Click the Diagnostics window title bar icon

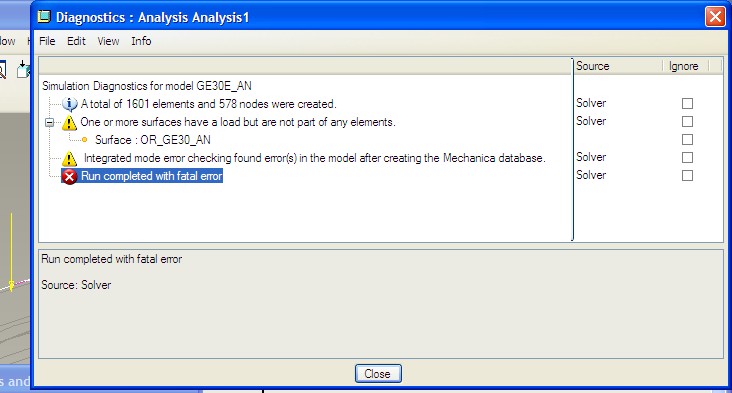(44, 17)
